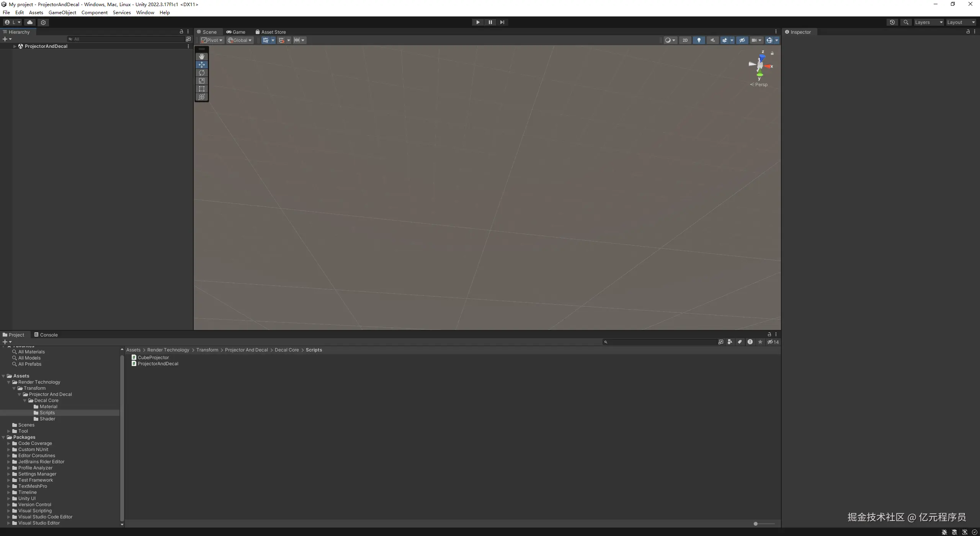Adjust the Project icon size slider

tap(756, 524)
